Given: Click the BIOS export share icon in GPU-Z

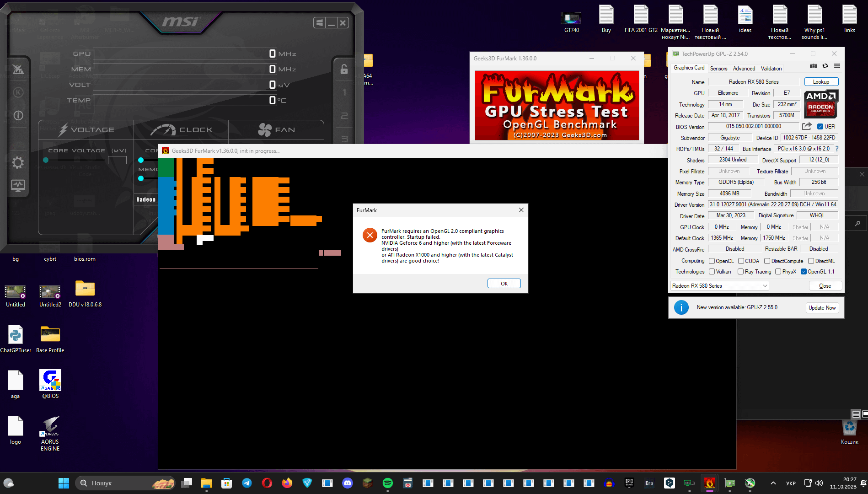Looking at the screenshot, I should click(807, 126).
